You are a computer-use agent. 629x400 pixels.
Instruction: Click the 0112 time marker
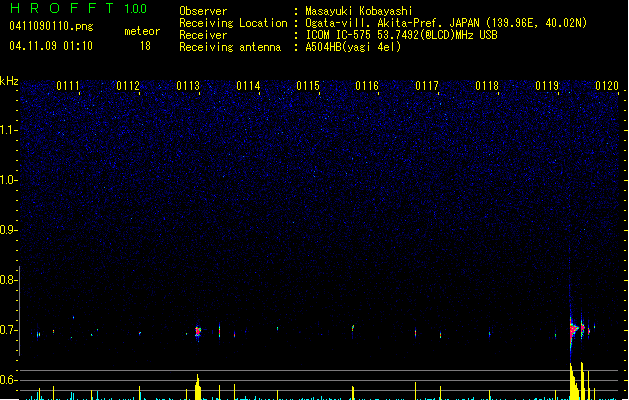click(x=128, y=86)
